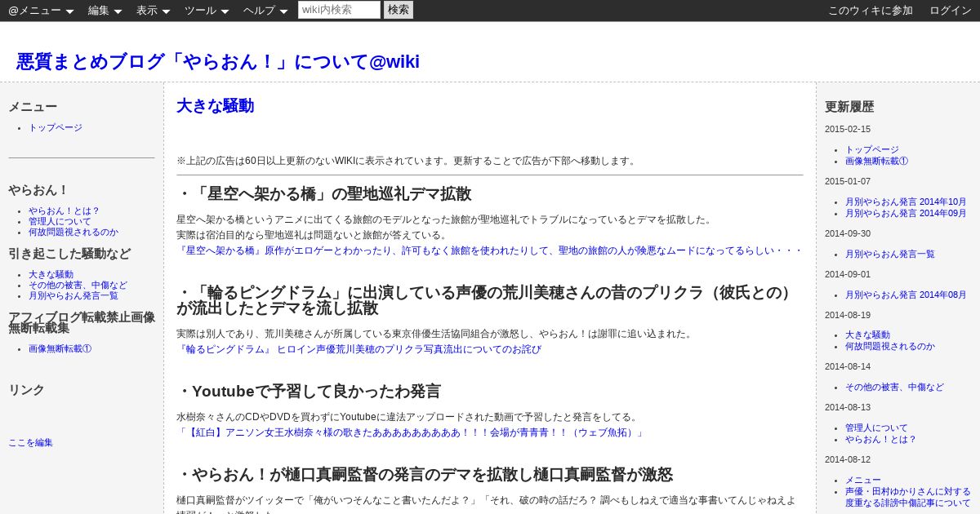The width and height of the screenshot is (980, 514).
Task: Select the 2014-09-01 date text in history
Action: [x=848, y=275]
